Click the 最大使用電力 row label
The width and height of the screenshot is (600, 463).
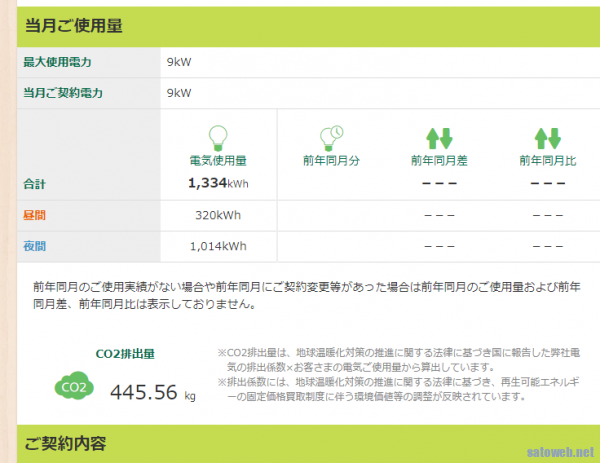[x=57, y=63]
